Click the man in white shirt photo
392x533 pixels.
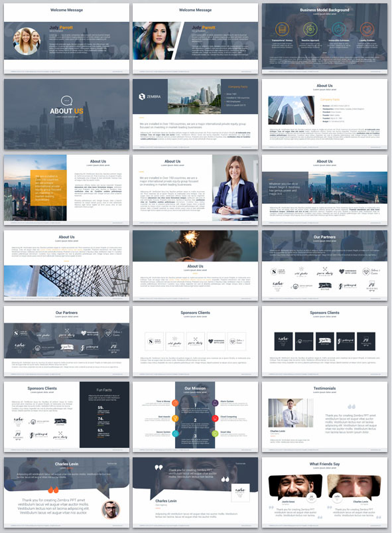(291, 413)
